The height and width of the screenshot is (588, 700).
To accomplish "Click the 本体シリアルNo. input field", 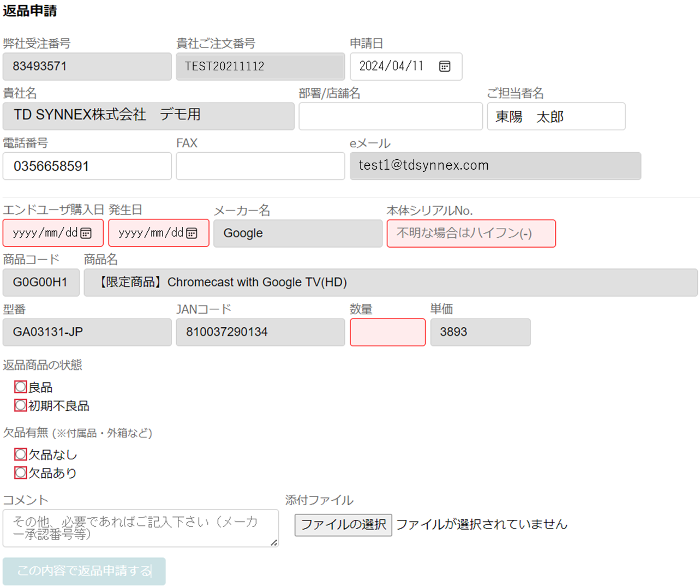I will tap(471, 233).
